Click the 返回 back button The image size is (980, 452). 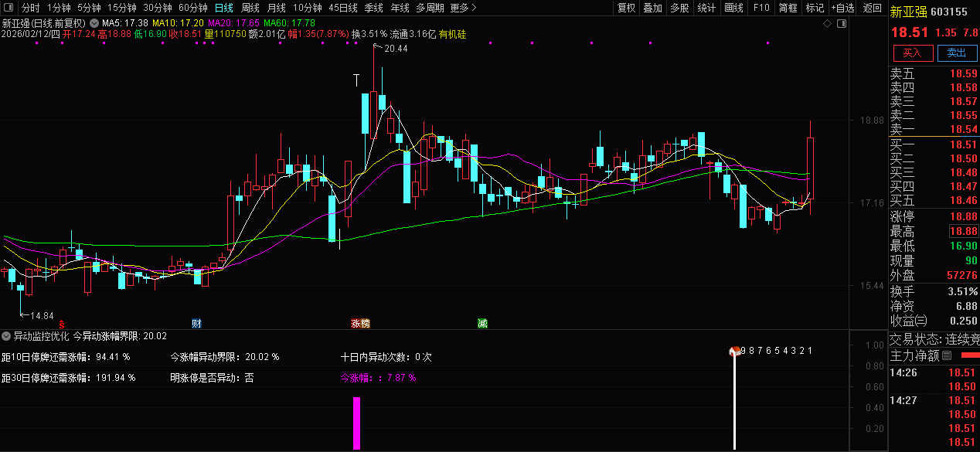click(x=872, y=8)
